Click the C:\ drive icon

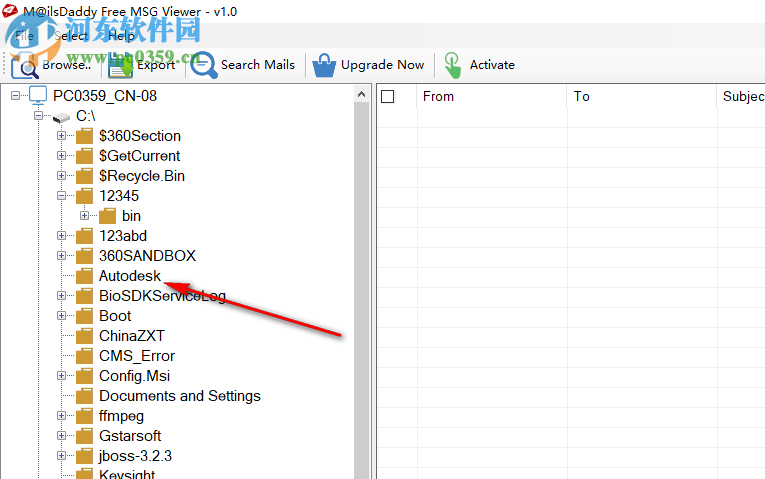pos(61,118)
